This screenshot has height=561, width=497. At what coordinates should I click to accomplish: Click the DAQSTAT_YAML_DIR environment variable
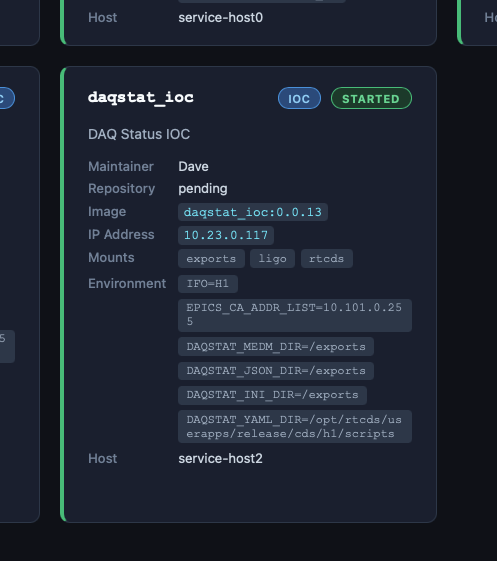point(295,426)
